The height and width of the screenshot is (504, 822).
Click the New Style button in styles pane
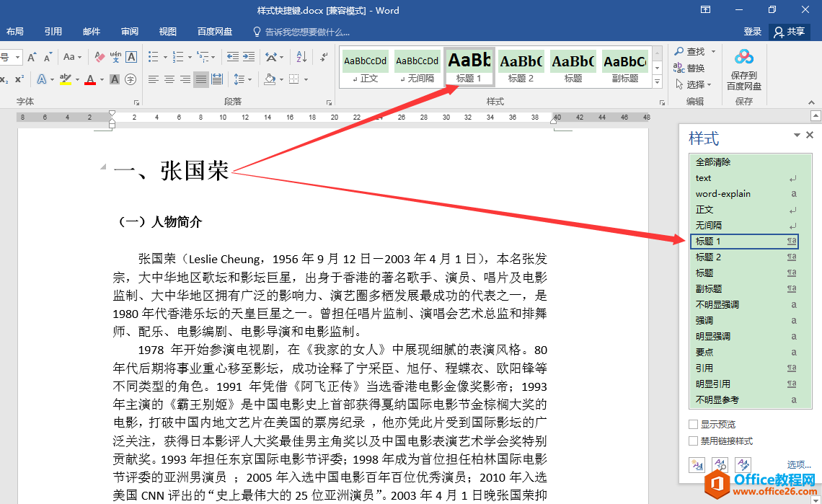(697, 465)
